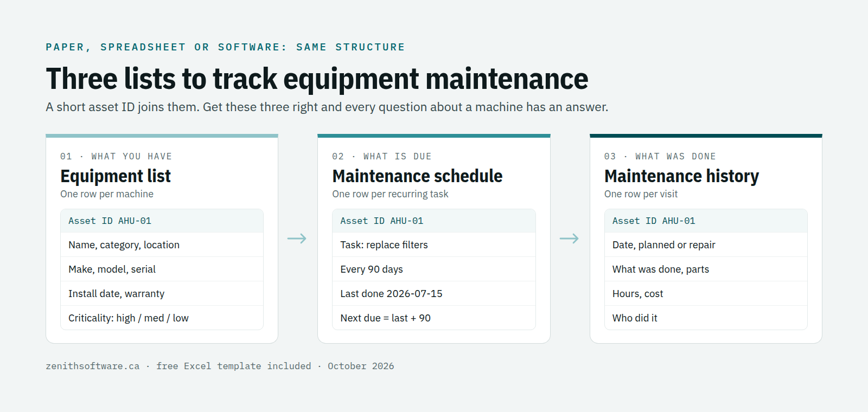Select the '03 · WHAT WAS DONE' label
868x412 pixels.
pyautogui.click(x=660, y=156)
